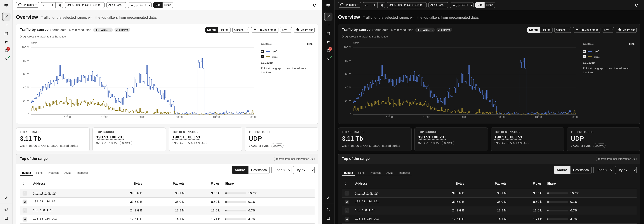This screenshot has height=224, width=644.
Task: Step back one range in light window
Action: point(44,5)
